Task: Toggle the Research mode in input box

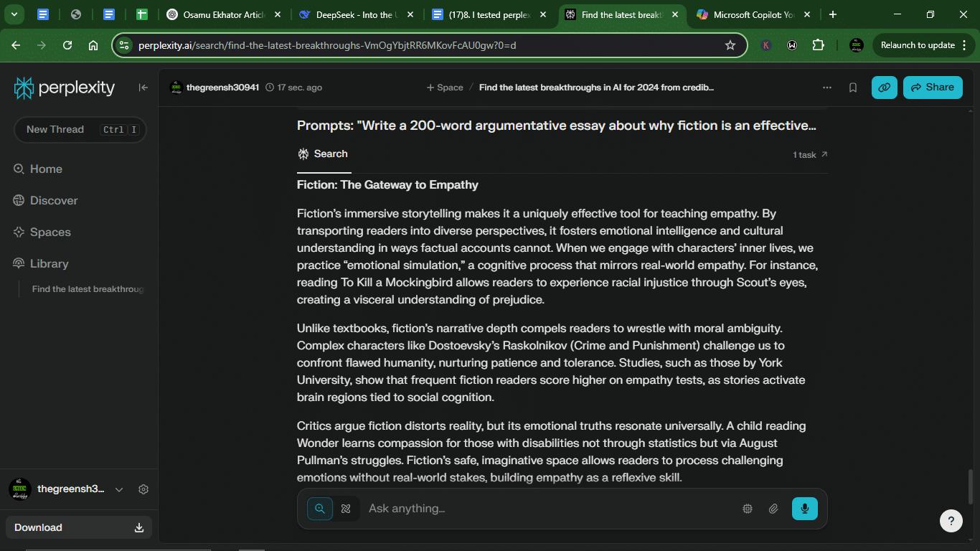Action: pos(346,509)
